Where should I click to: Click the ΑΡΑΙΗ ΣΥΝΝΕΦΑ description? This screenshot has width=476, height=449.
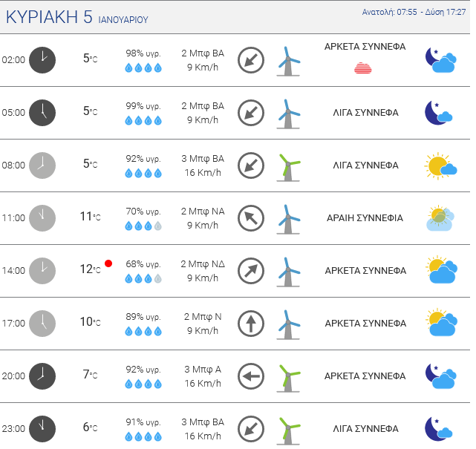[x=365, y=218]
